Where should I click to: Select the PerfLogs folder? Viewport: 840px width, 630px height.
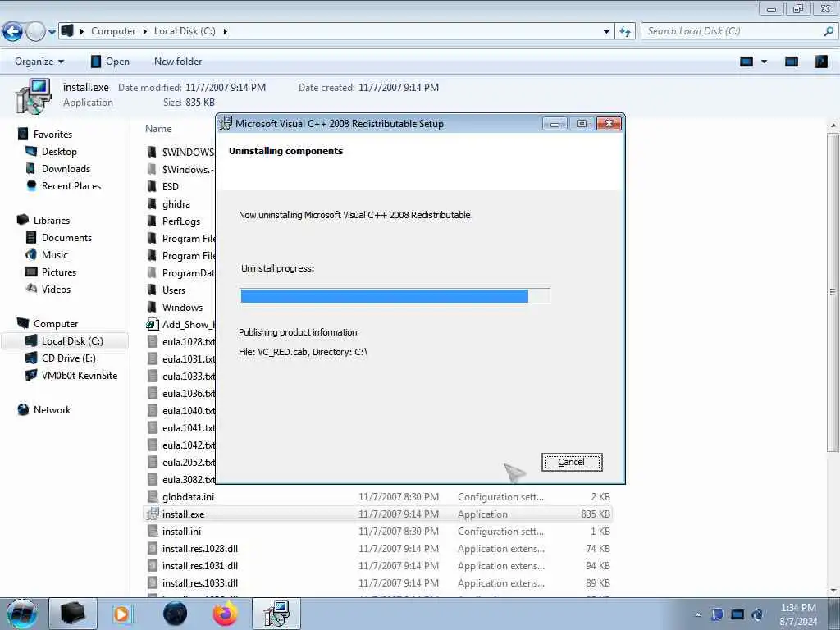click(181, 221)
